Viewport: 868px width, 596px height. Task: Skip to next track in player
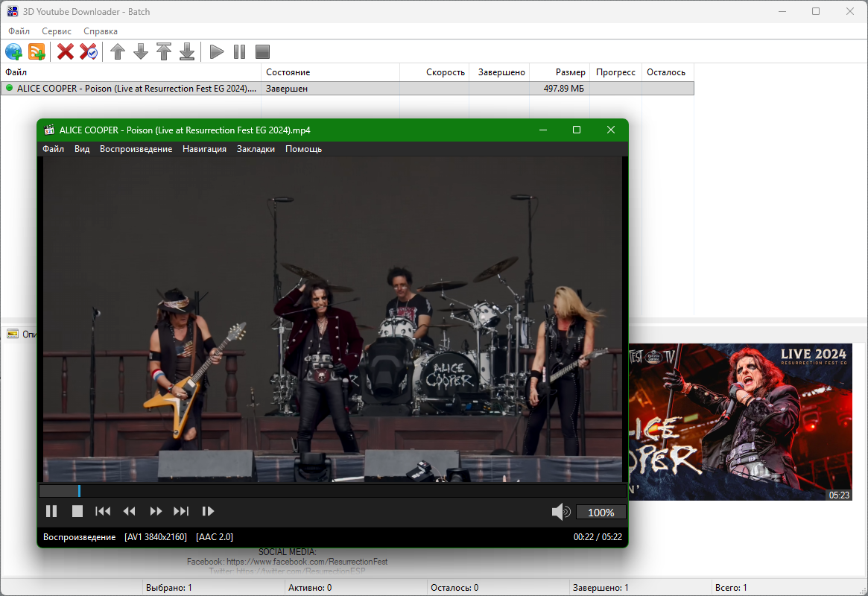181,511
